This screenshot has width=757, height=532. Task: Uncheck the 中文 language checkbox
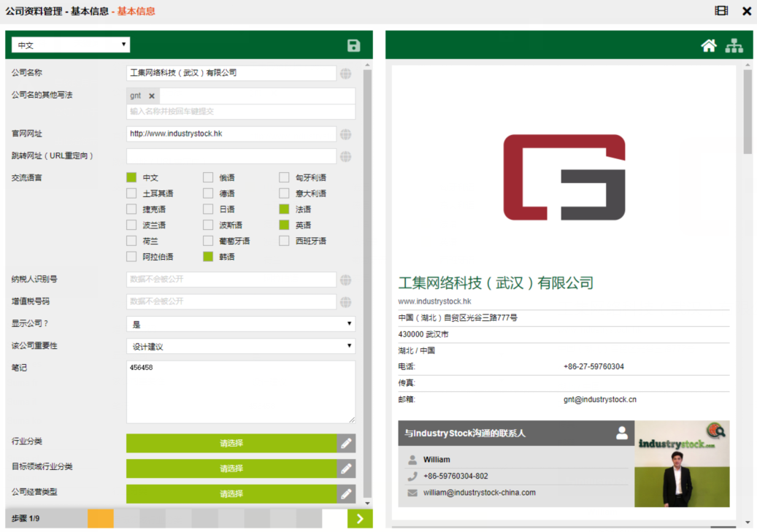tap(131, 177)
